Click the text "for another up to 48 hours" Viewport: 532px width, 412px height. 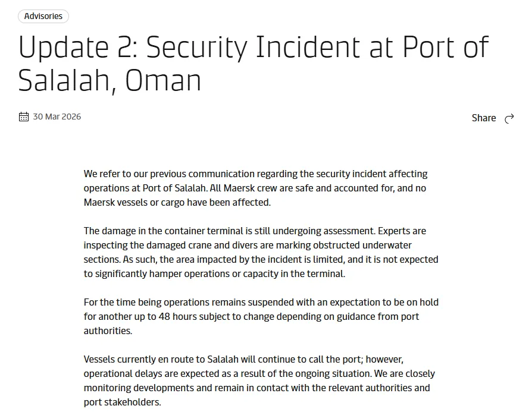pos(142,316)
